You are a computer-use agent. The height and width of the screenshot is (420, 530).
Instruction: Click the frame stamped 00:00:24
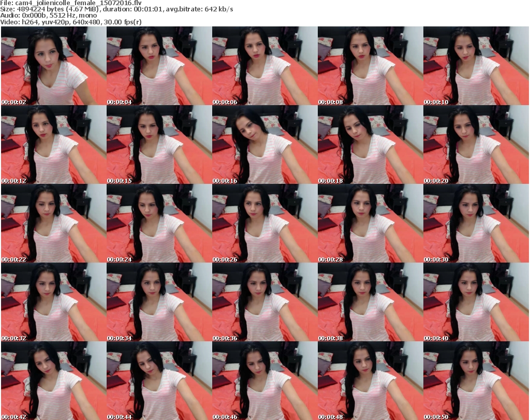pyautogui.click(x=159, y=224)
